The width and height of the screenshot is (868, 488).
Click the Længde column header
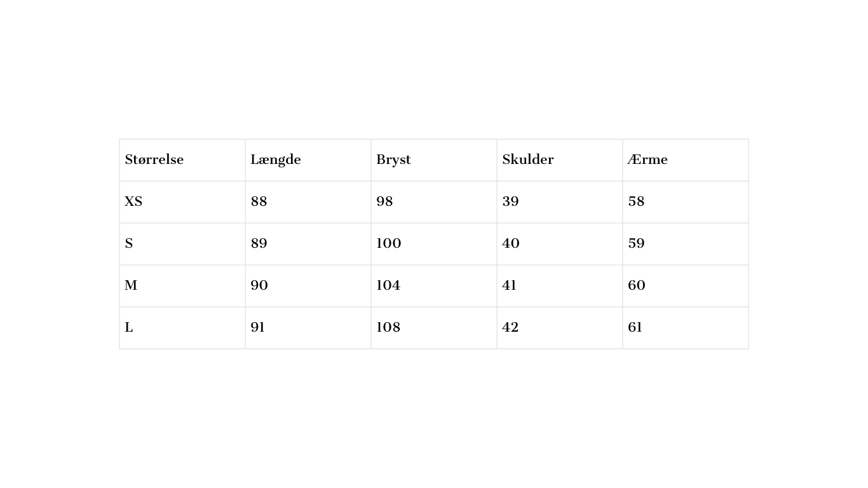pos(276,160)
